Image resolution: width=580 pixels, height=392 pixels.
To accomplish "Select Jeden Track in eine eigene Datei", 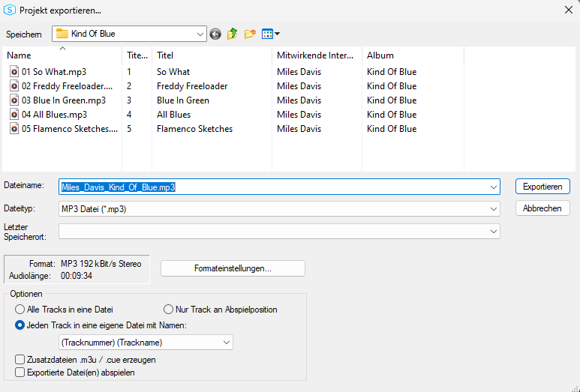I will click(20, 325).
